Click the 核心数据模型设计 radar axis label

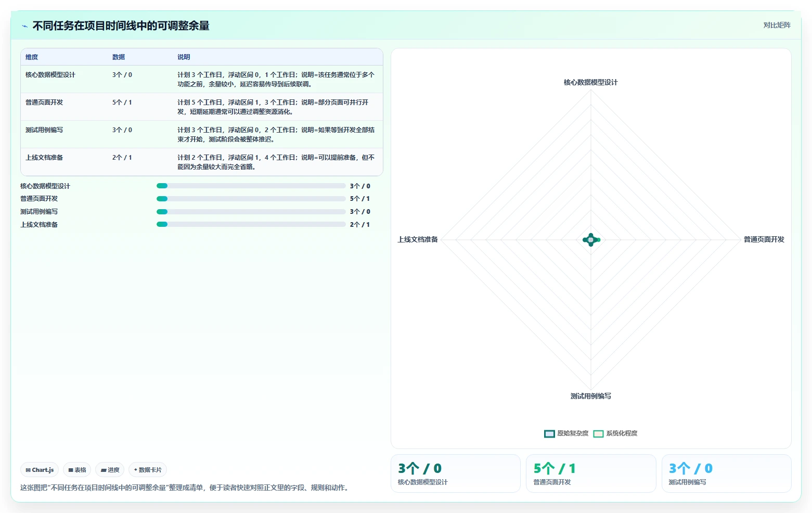590,82
